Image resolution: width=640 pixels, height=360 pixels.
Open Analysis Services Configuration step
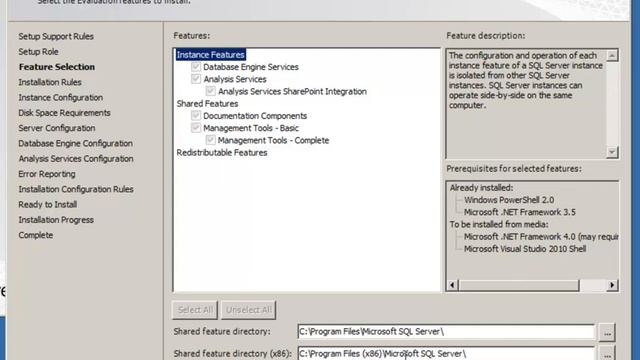[x=76, y=159]
